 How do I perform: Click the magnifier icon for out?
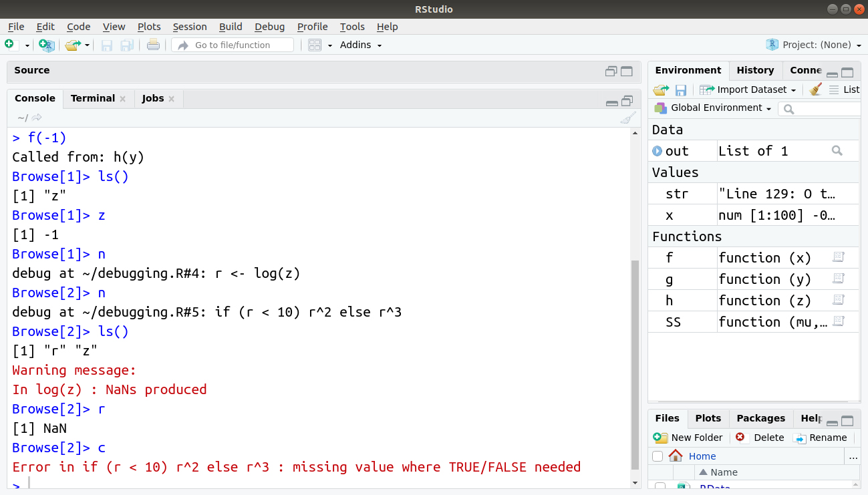837,151
